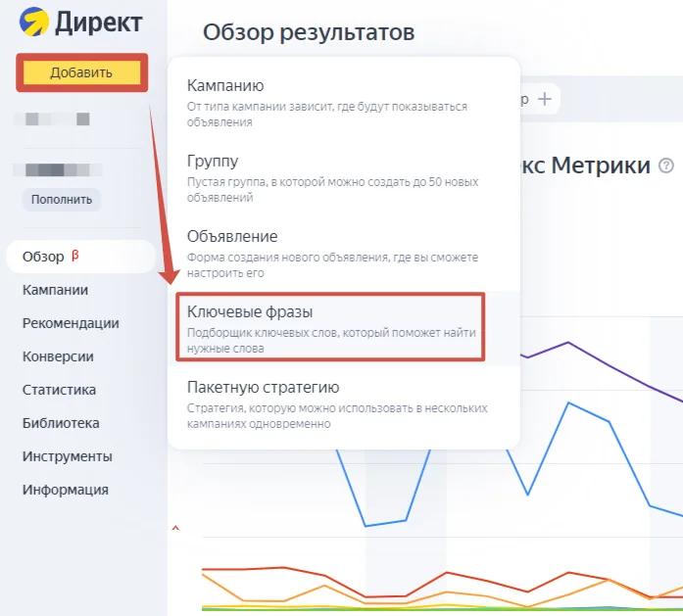This screenshot has width=683, height=616.
Task: Open Инструменты in the sidebar
Action: [x=68, y=456]
